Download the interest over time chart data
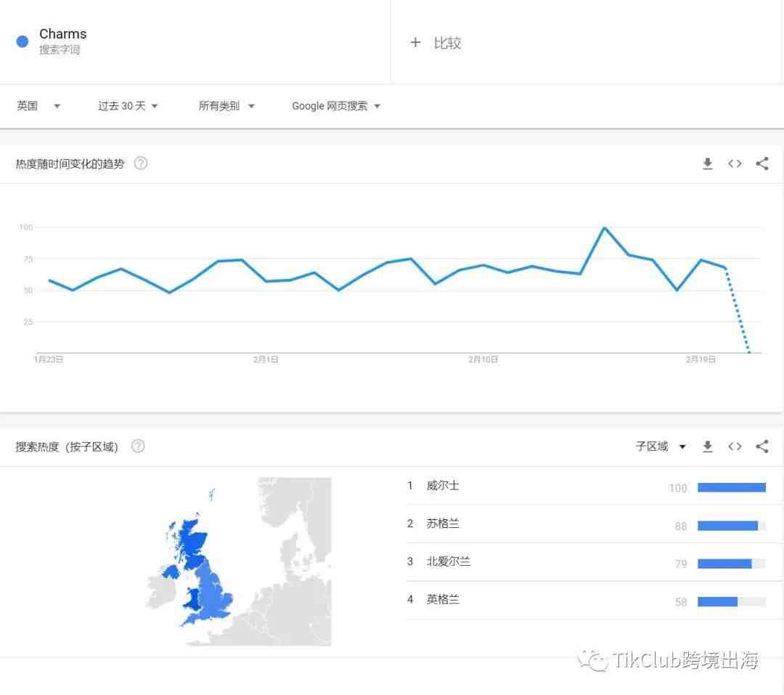This screenshot has height=695, width=784. coord(708,163)
